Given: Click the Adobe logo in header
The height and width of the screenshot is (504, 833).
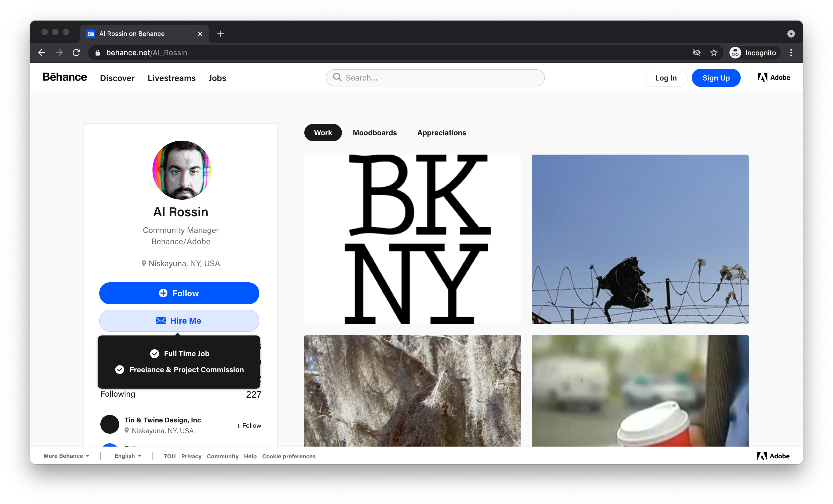Looking at the screenshot, I should point(773,77).
